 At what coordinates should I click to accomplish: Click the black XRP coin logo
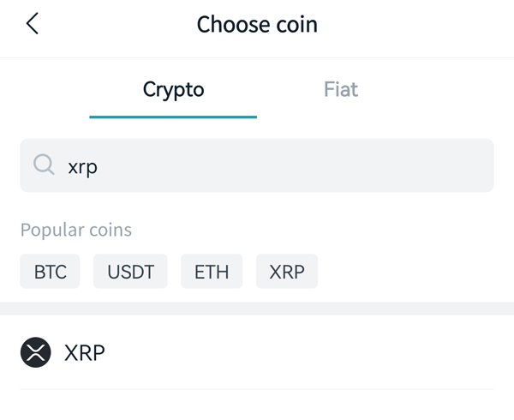coord(35,352)
